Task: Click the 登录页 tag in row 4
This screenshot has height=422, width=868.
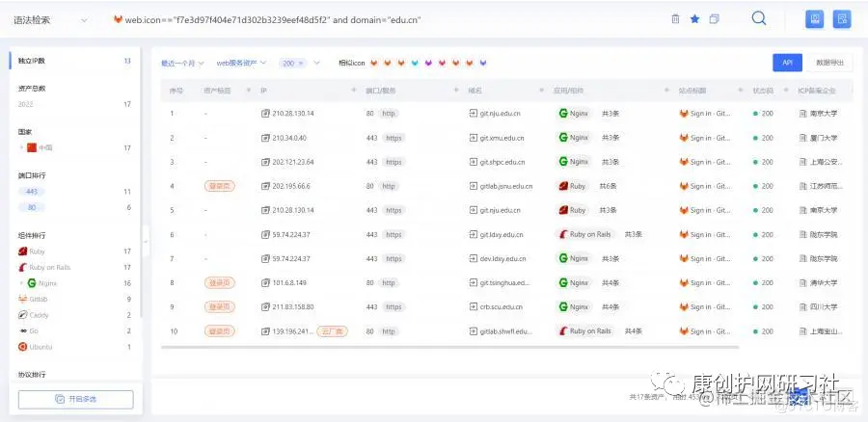Action: (x=219, y=186)
